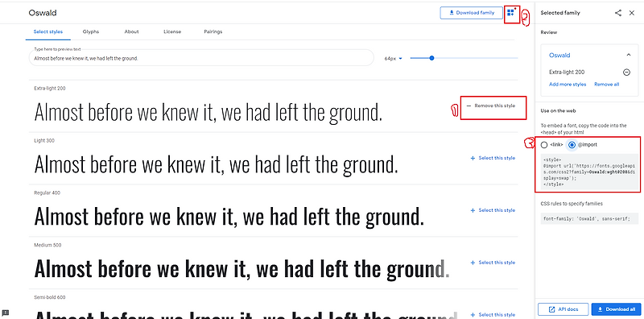The image size is (644, 319).
Task: Click the font-family CSS rule code
Action: (589, 218)
